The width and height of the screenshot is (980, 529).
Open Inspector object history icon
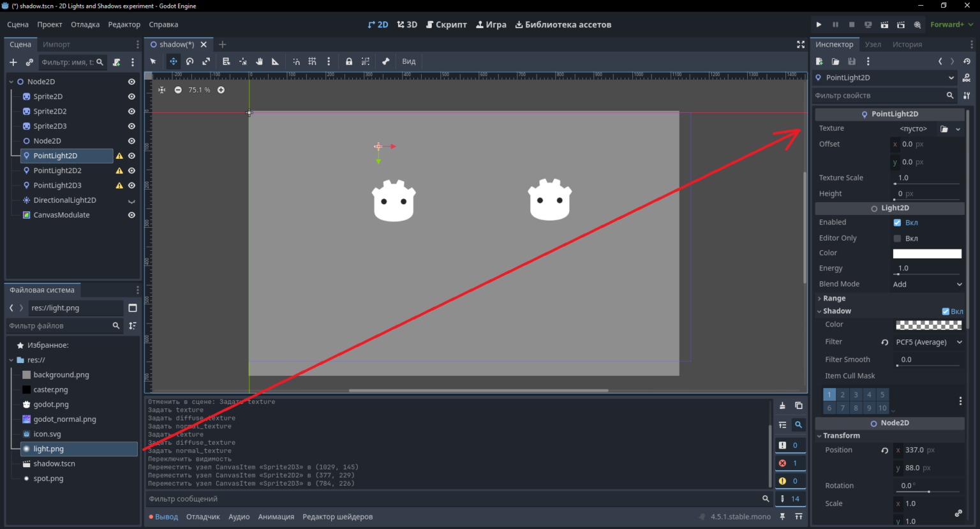click(967, 61)
